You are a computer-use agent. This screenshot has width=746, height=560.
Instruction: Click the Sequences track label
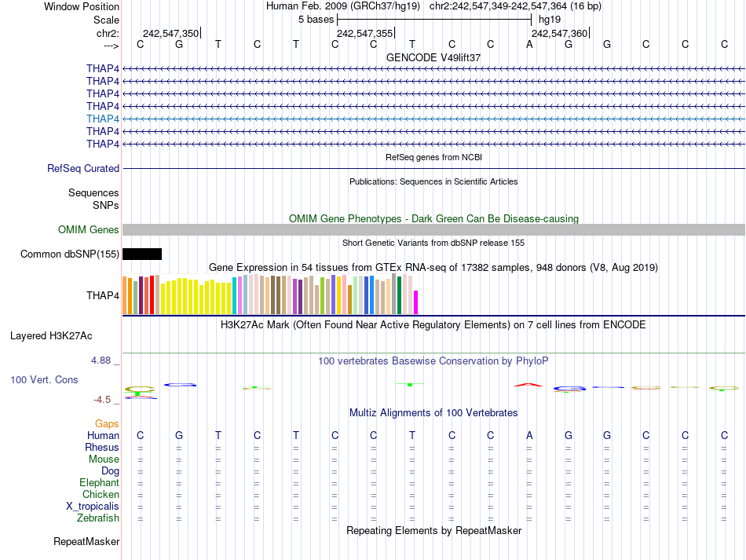tap(93, 192)
